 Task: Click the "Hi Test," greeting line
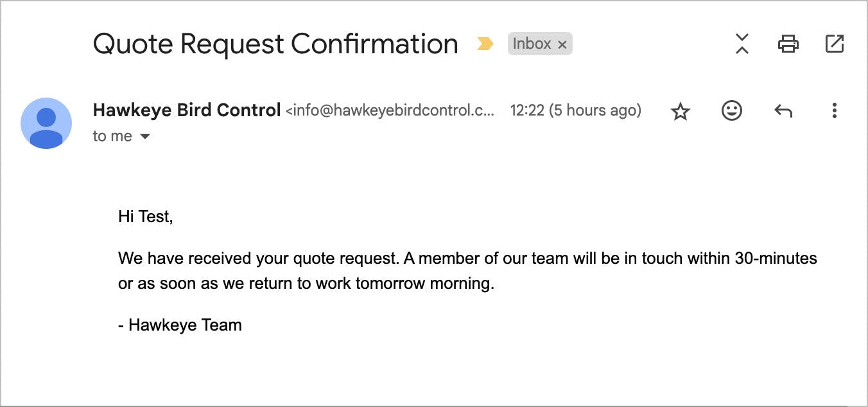click(x=146, y=217)
